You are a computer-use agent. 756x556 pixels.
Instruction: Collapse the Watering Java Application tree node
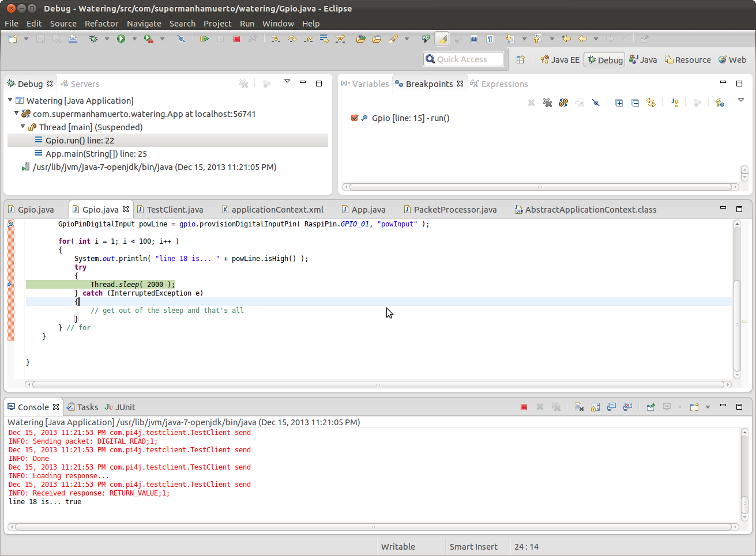coord(10,100)
